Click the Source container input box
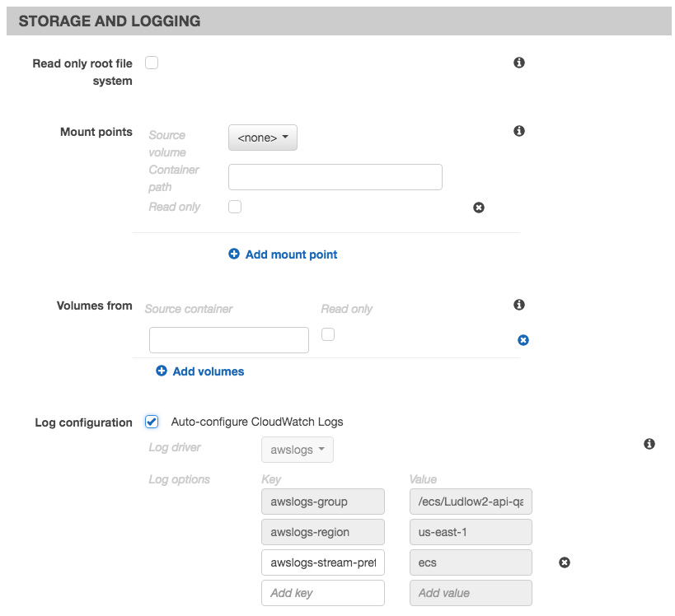Viewport: 675px width, 616px height. (228, 340)
